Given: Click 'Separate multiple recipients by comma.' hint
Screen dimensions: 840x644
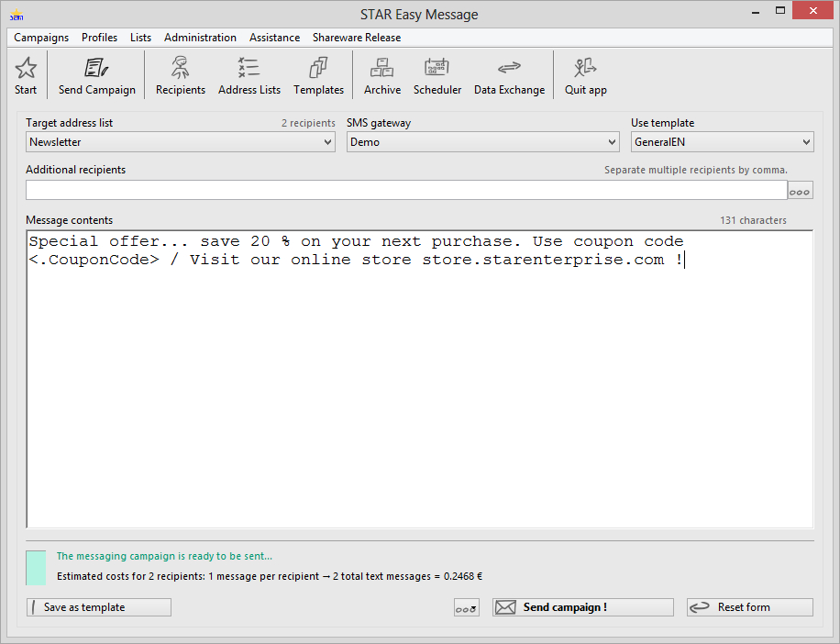Looking at the screenshot, I should [695, 170].
